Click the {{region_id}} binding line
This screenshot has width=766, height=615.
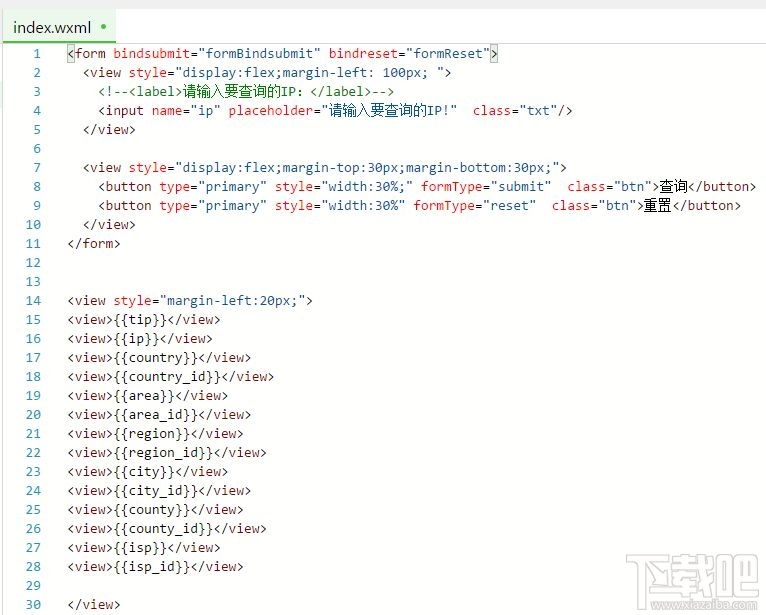click(167, 453)
